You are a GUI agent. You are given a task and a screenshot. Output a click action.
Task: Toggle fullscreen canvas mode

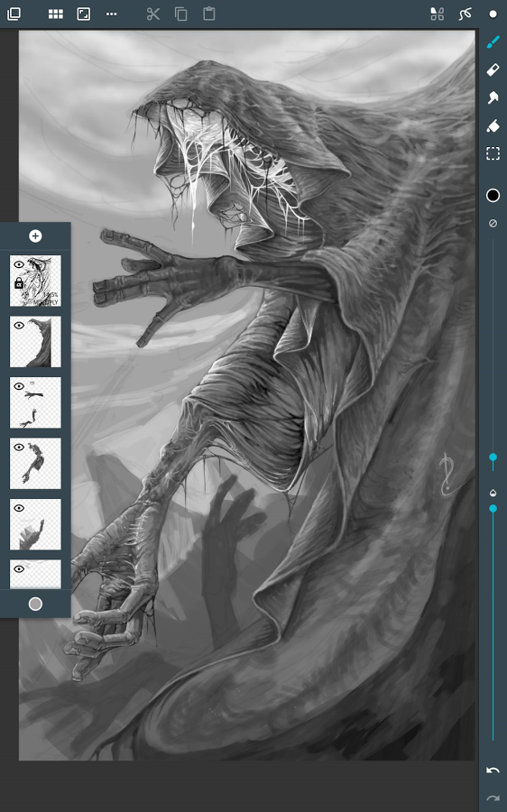click(x=83, y=14)
